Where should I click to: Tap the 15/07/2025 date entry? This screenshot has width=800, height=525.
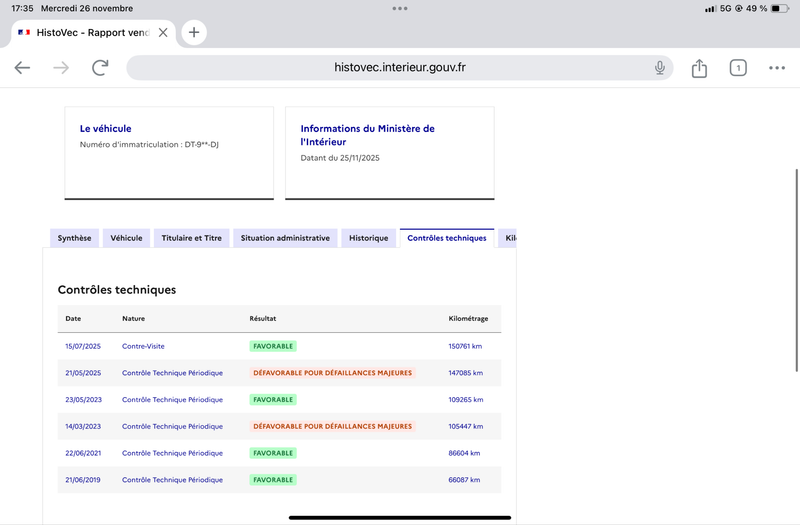pos(83,346)
